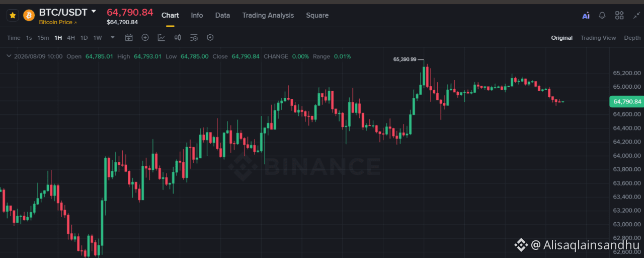Select the 4H interval
The height and width of the screenshot is (258, 644).
tap(71, 38)
